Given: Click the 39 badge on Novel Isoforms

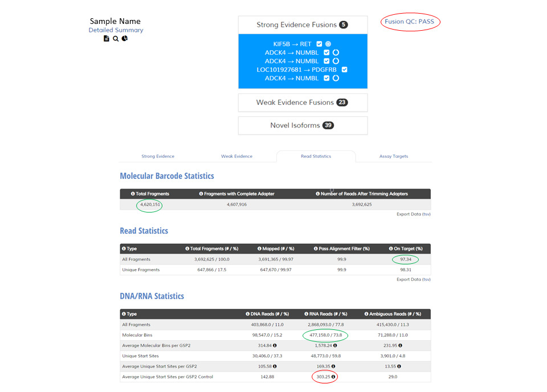Looking at the screenshot, I should coord(328,125).
